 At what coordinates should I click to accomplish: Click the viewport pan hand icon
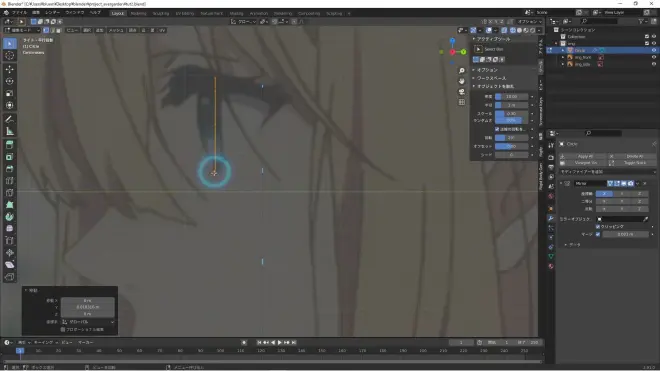(x=462, y=81)
